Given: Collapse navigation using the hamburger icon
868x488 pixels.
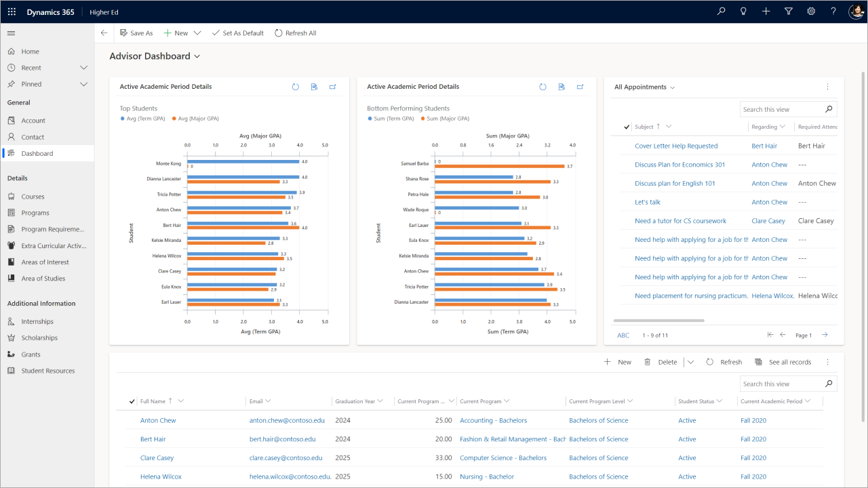Looking at the screenshot, I should click(x=10, y=33).
